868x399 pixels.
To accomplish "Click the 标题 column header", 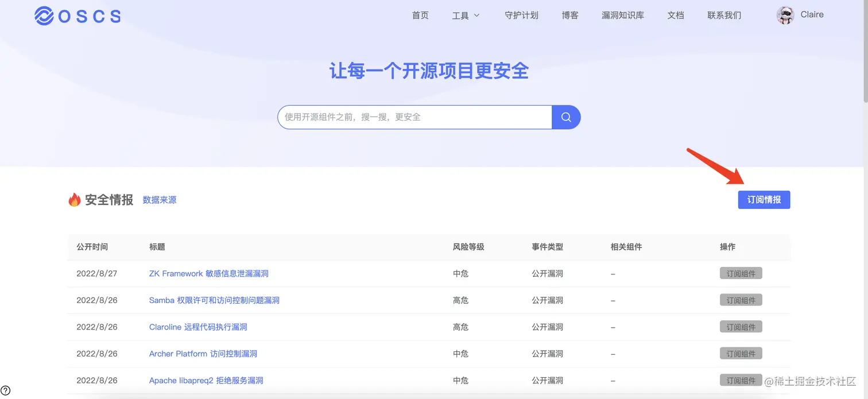I will click(157, 247).
